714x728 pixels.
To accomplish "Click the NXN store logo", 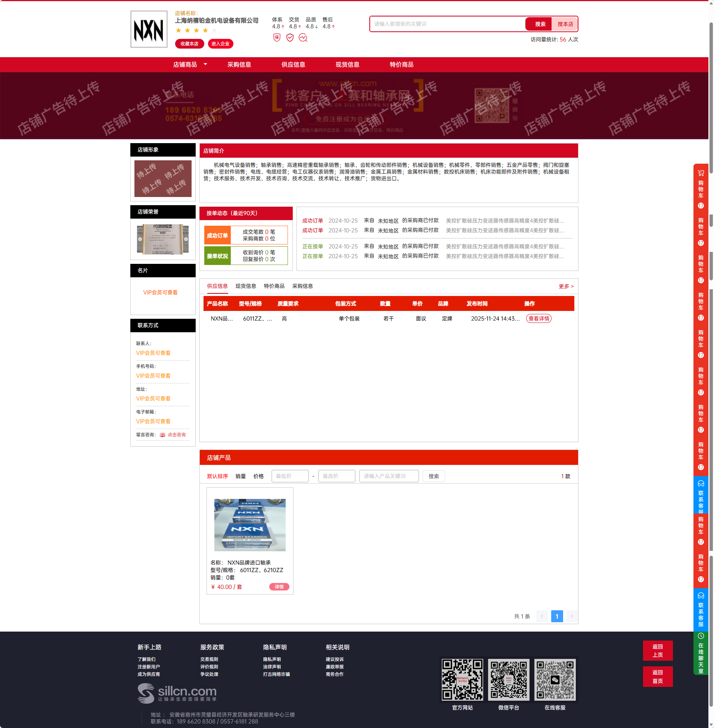I will 149,29.
